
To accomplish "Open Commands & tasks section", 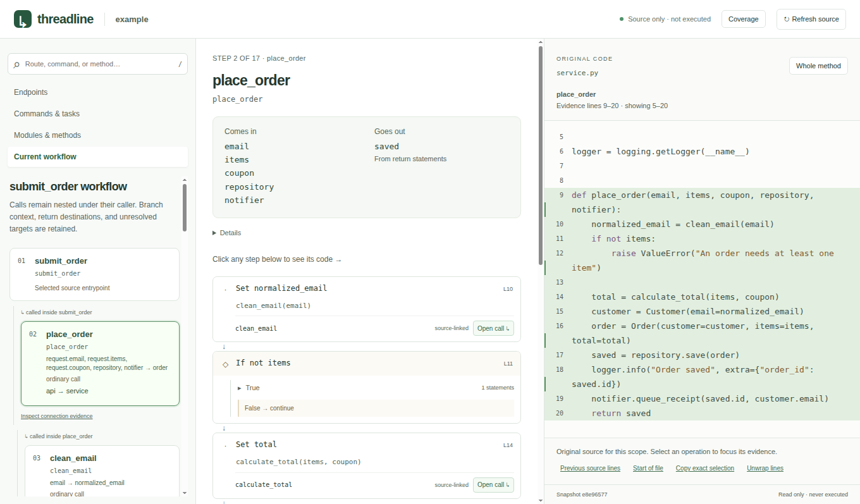I will tap(97, 114).
